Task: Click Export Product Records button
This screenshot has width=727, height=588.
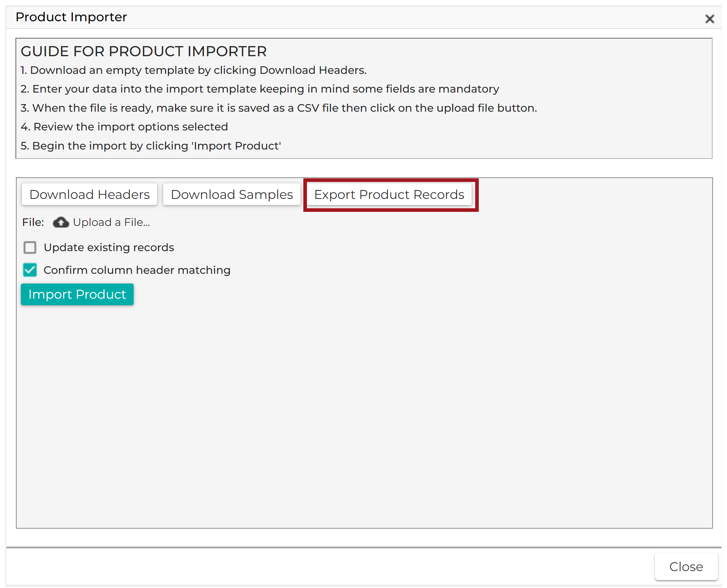Action: [x=389, y=195]
